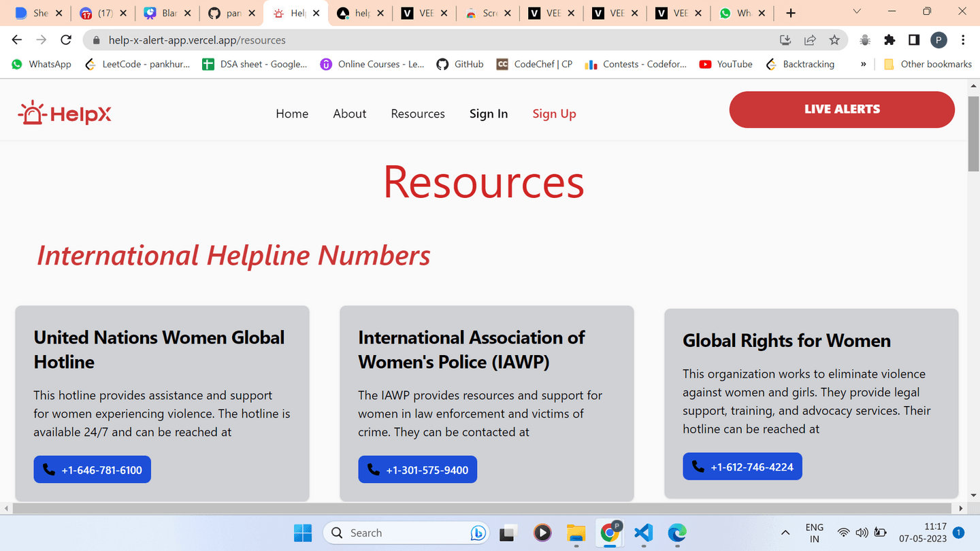The width and height of the screenshot is (980, 551).
Task: Open a new browser tab
Action: click(791, 13)
